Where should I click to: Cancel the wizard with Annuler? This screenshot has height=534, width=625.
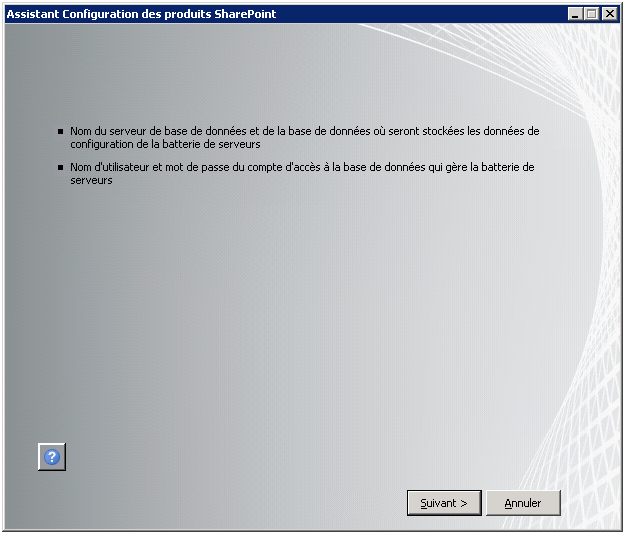523,503
